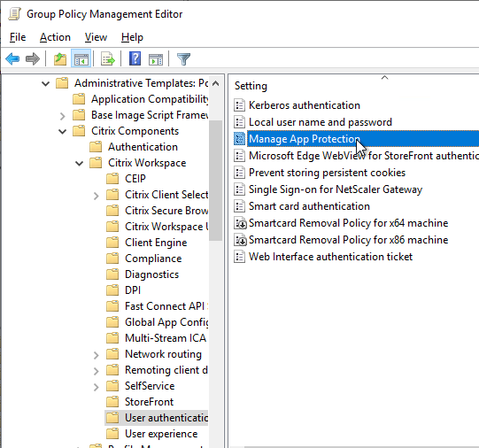Expand the Citrix Client Selective node
Image resolution: width=479 pixels, height=448 pixels.
point(97,196)
